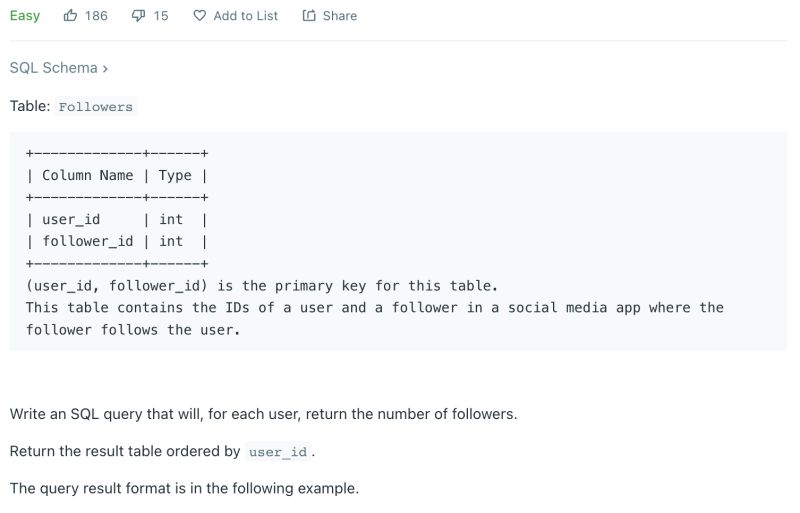Click the Column Name header in schema block
The width and height of the screenshot is (800, 513).
tap(87, 175)
